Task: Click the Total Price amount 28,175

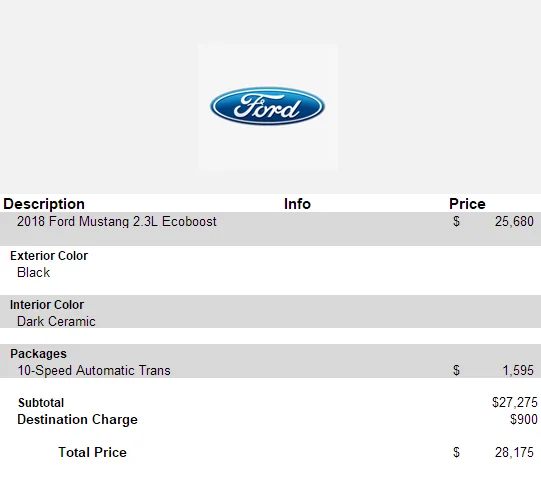Action: [x=514, y=452]
